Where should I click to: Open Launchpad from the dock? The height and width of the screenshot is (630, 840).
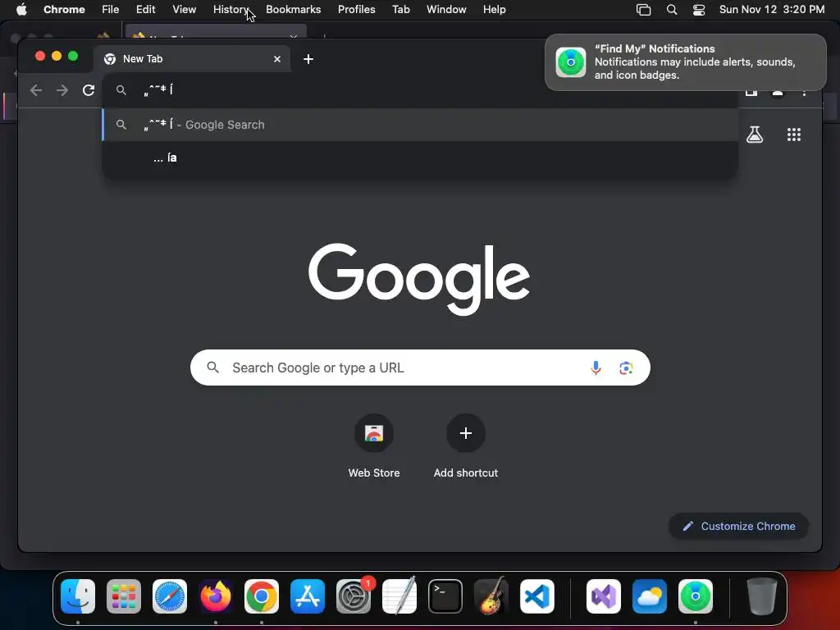point(124,596)
